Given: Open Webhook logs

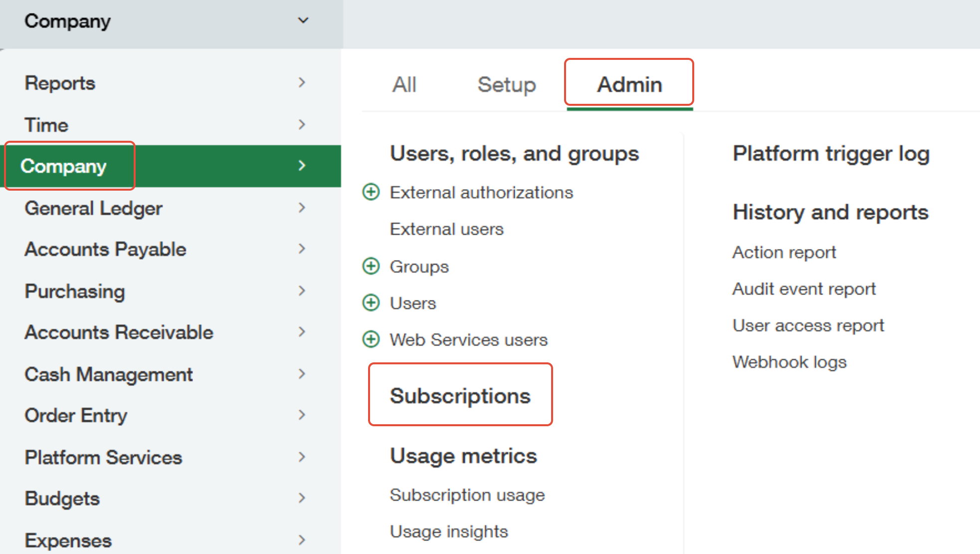Looking at the screenshot, I should [x=789, y=362].
